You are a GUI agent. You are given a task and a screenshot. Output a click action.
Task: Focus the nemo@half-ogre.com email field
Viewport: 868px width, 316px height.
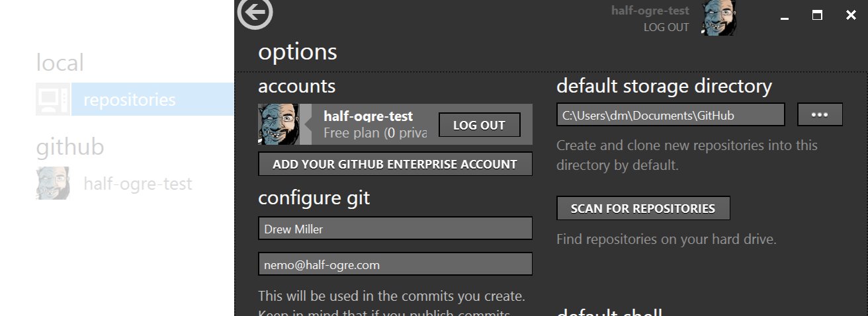coord(395,264)
